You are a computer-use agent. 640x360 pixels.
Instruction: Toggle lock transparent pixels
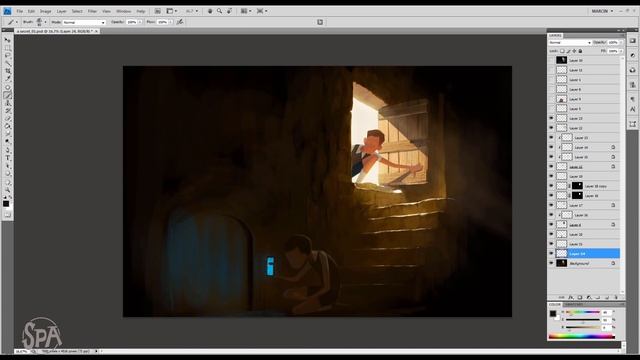pyautogui.click(x=562, y=51)
